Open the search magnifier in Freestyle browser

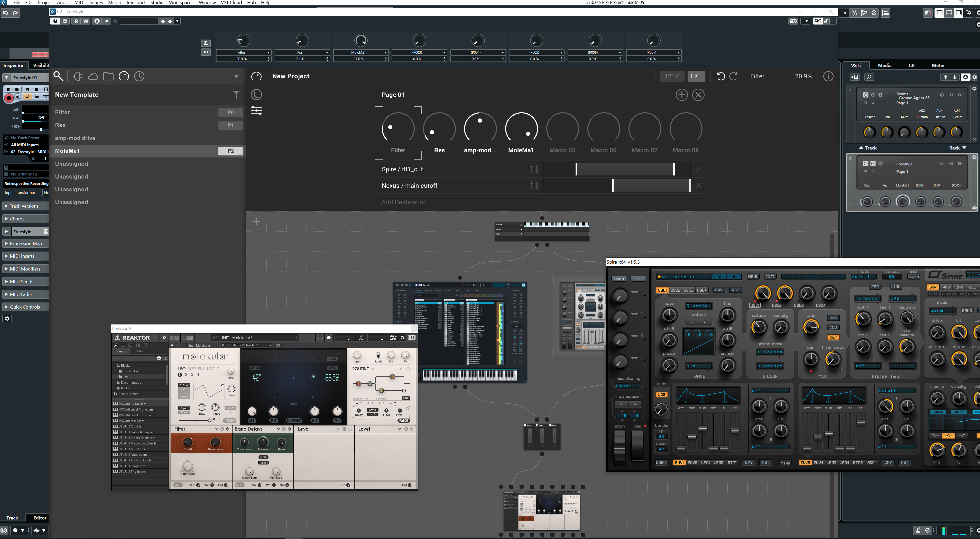(58, 76)
